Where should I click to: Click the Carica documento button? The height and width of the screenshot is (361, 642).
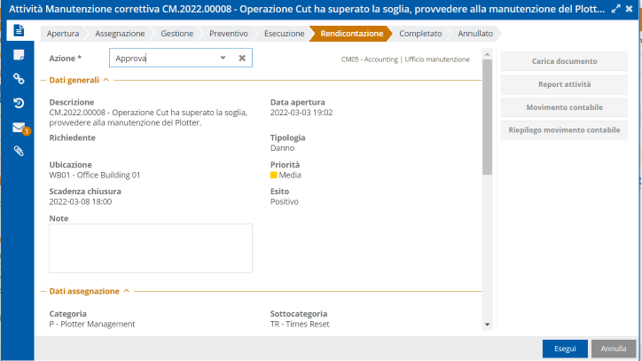pyautogui.click(x=564, y=61)
